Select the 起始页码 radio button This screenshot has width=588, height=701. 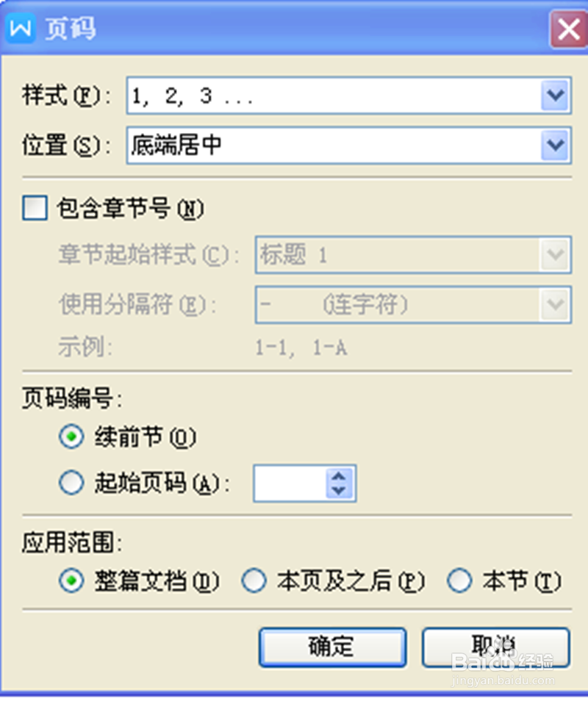coord(71,483)
